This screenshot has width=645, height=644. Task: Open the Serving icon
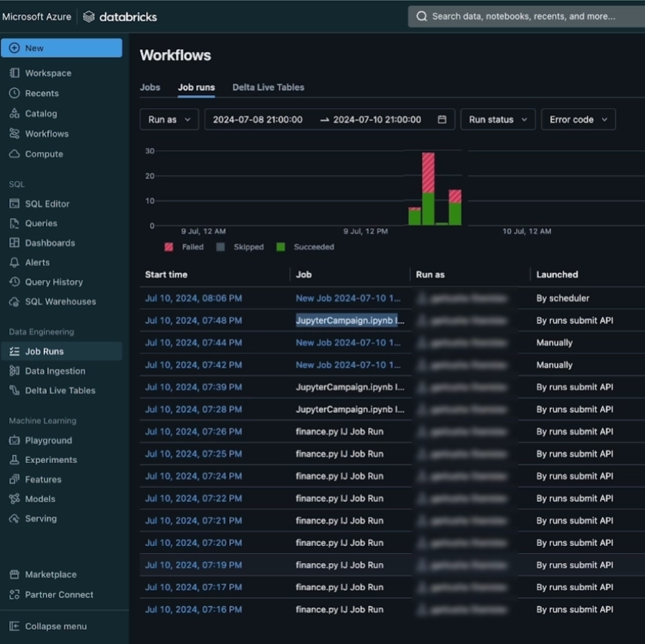(x=14, y=518)
